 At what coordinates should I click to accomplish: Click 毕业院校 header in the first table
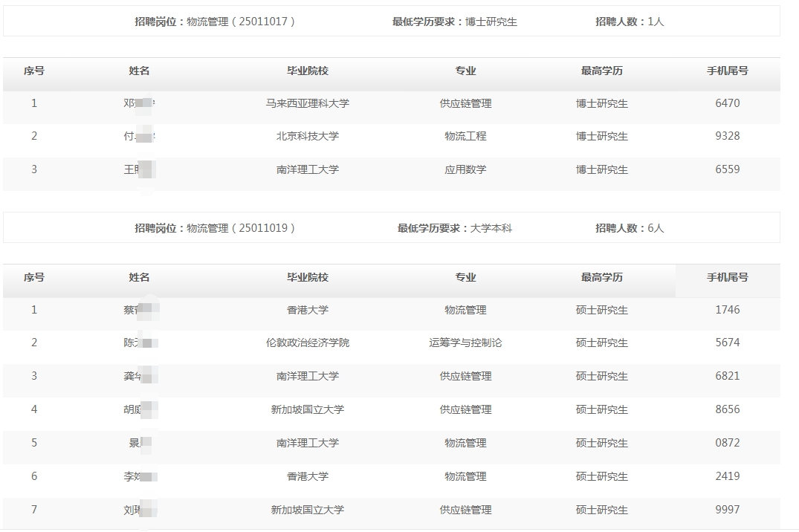point(308,71)
